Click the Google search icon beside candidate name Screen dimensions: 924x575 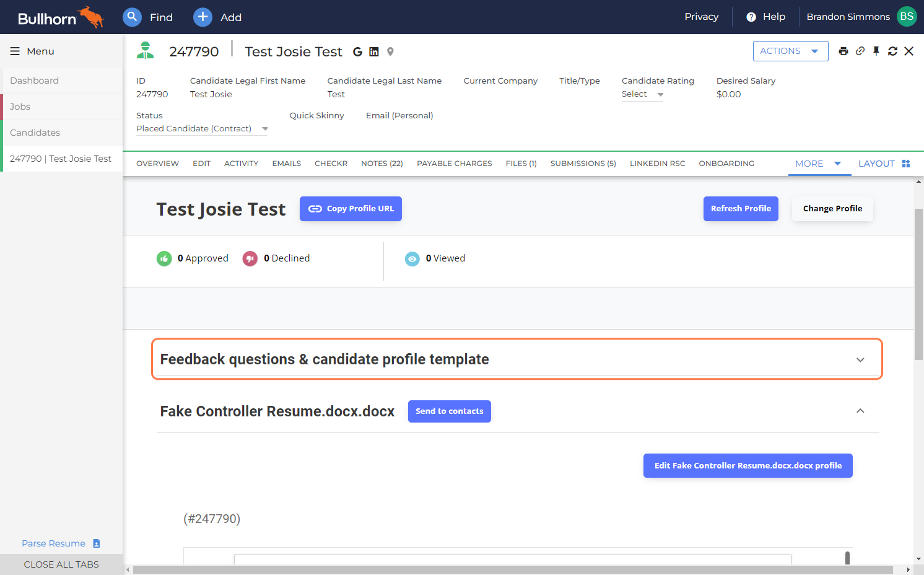coord(357,52)
